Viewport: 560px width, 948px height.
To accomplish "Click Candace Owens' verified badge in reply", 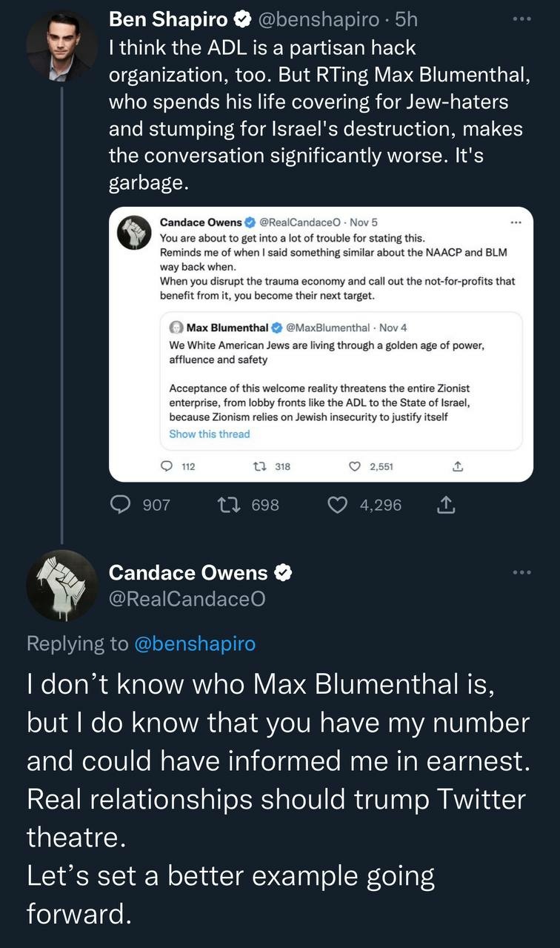I will (284, 572).
